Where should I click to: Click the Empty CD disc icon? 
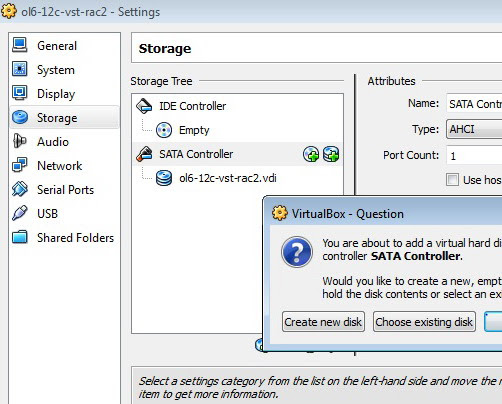coord(164,130)
